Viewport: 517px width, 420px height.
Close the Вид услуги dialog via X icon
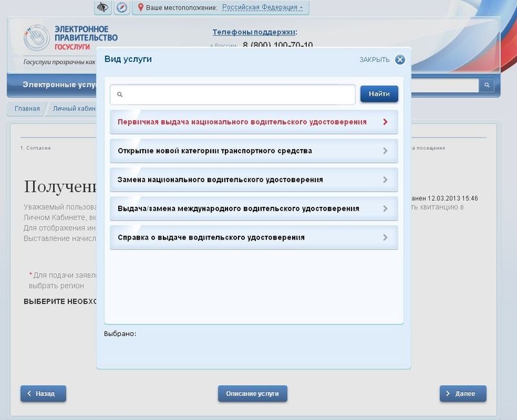click(400, 59)
